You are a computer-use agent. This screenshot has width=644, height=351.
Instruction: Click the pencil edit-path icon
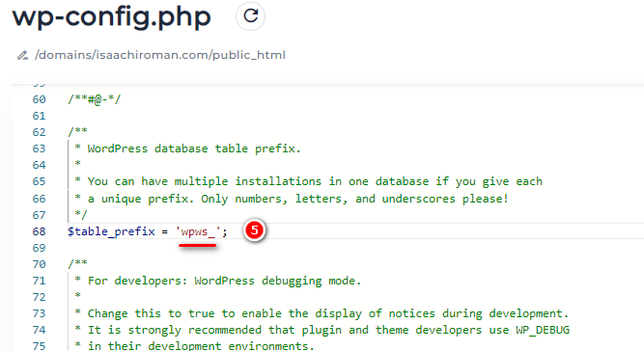[x=22, y=55]
